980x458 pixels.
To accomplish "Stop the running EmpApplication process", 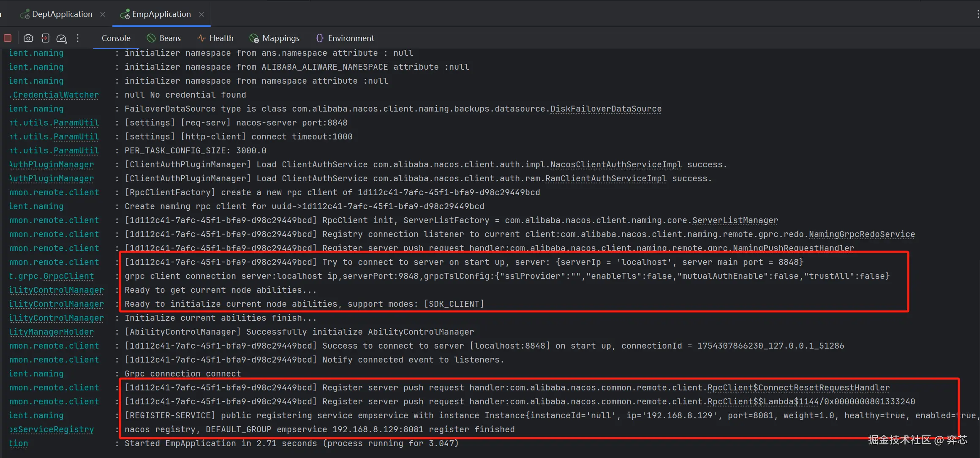I will coord(8,38).
